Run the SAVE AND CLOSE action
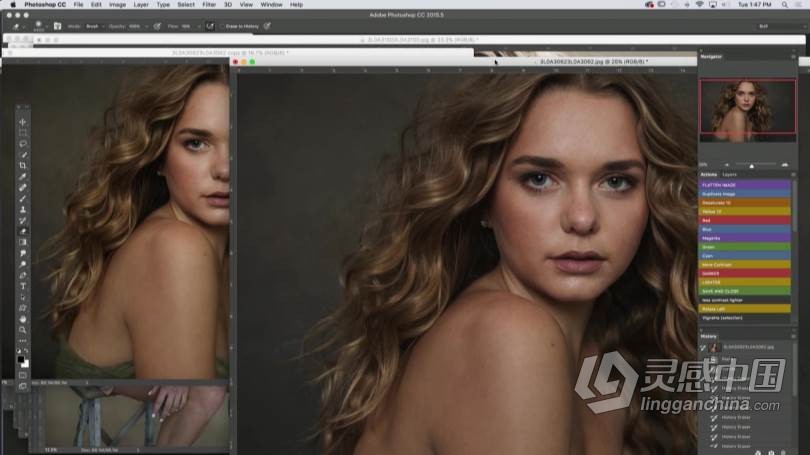This screenshot has height=455, width=810. click(745, 291)
